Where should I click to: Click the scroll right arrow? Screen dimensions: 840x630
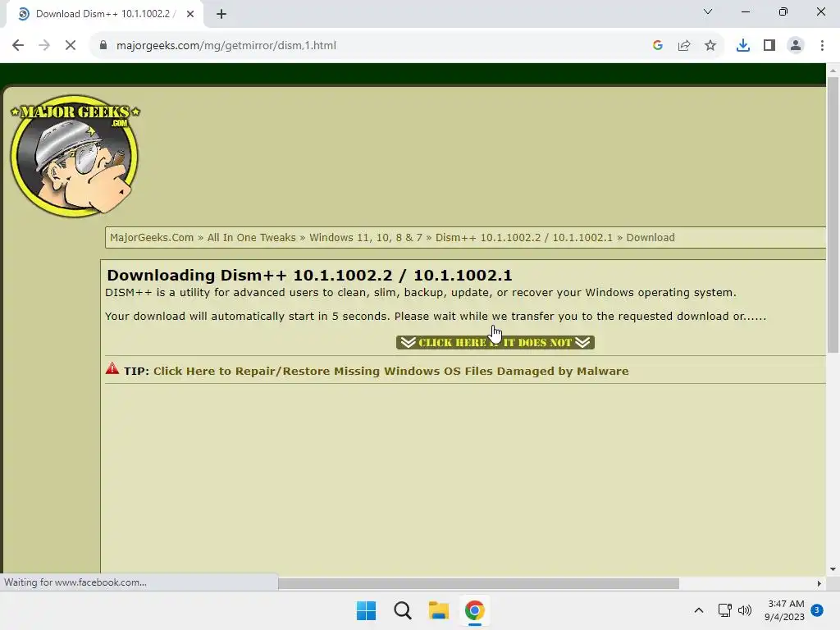click(x=819, y=583)
